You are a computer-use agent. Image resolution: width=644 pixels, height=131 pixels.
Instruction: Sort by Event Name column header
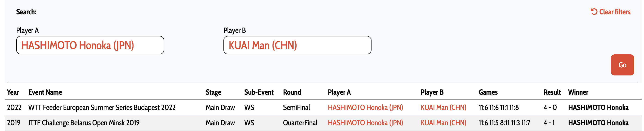pos(45,92)
